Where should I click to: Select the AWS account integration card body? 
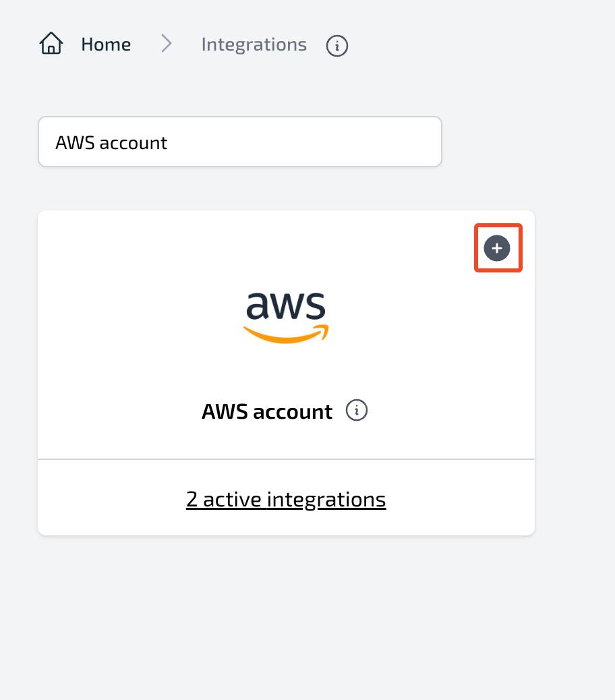tap(286, 334)
